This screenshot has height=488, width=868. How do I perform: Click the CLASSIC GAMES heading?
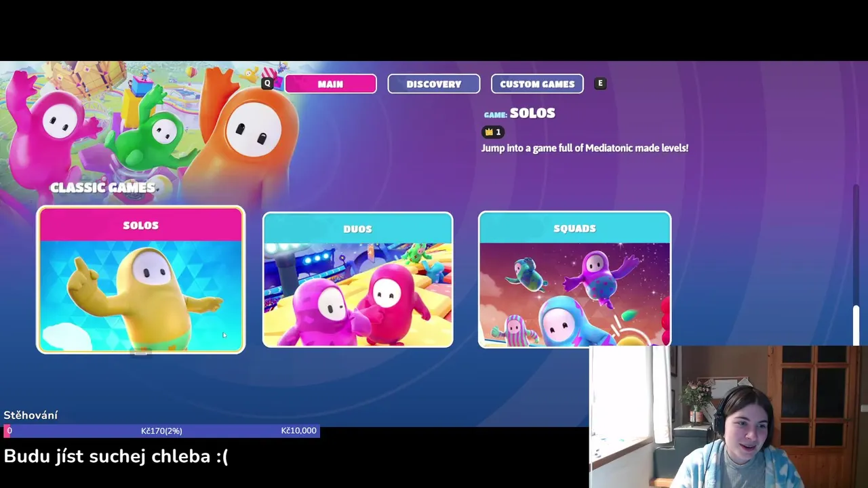(x=102, y=188)
